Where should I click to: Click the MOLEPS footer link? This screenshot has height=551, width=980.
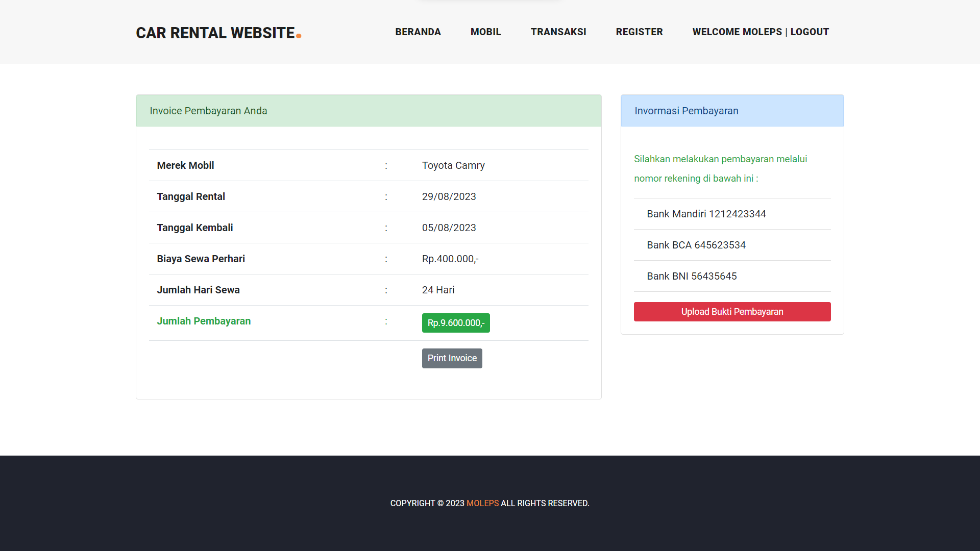(483, 503)
